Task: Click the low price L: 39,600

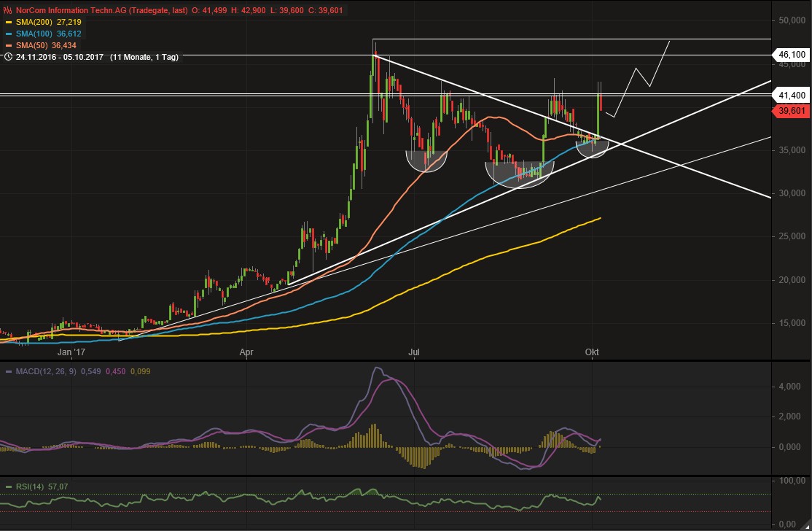Action: [x=287, y=10]
